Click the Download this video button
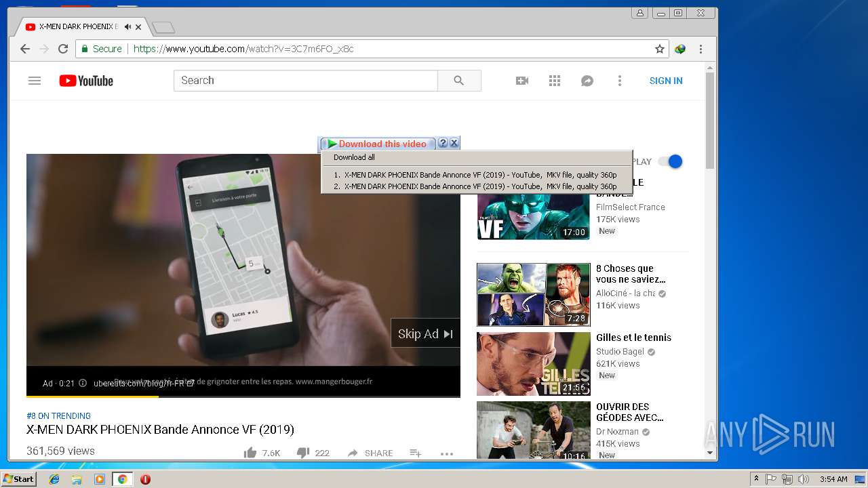 376,144
